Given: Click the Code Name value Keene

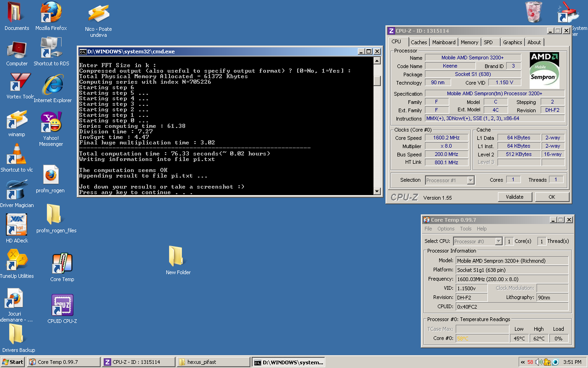Looking at the screenshot, I should click(x=450, y=66).
